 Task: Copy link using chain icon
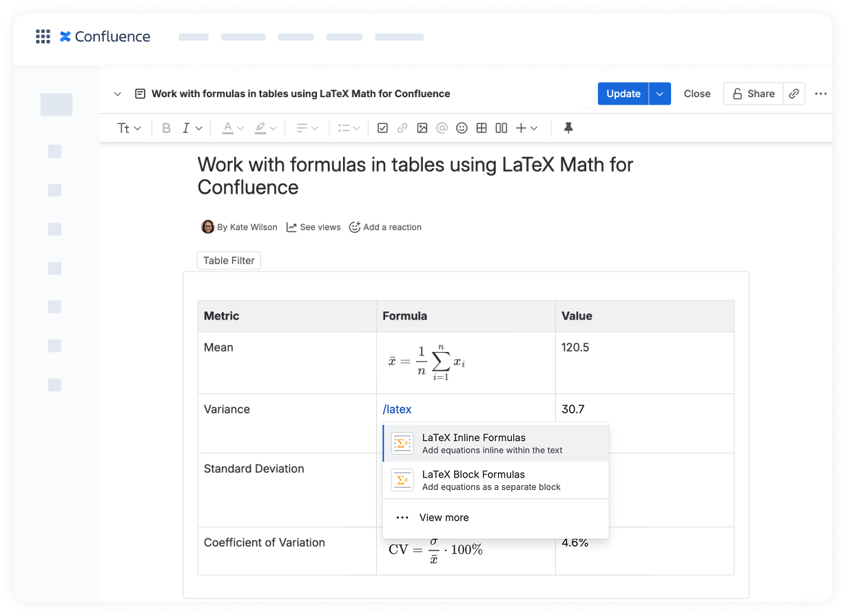[794, 94]
